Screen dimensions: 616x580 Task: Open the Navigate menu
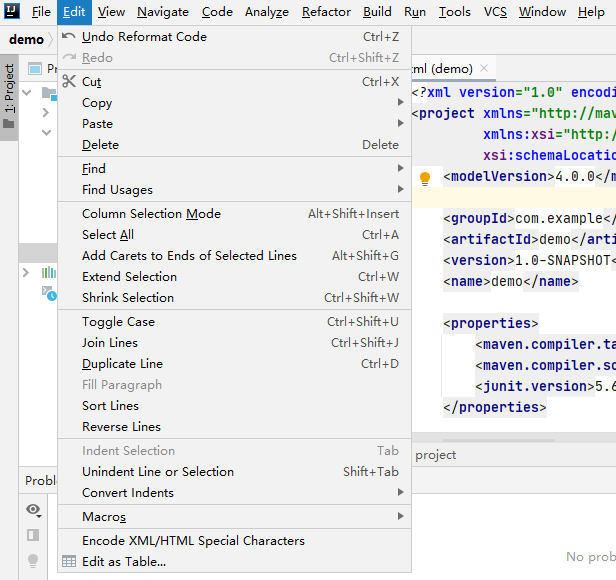click(x=163, y=12)
